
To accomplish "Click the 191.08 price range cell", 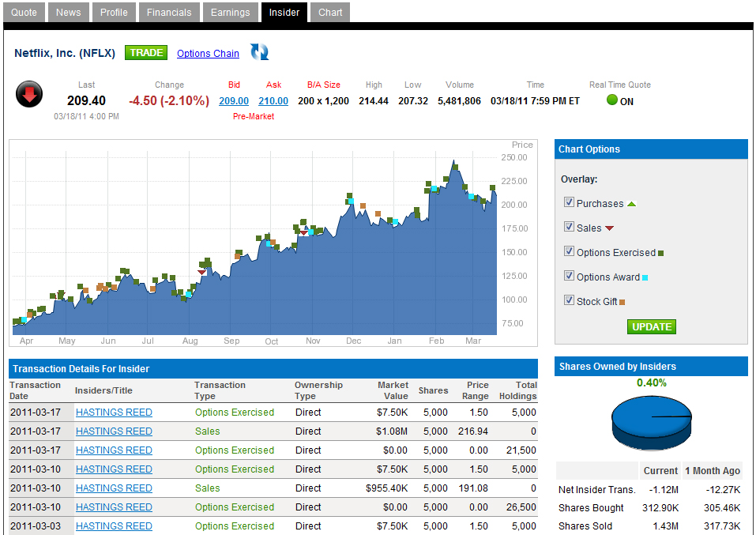I will point(473,488).
